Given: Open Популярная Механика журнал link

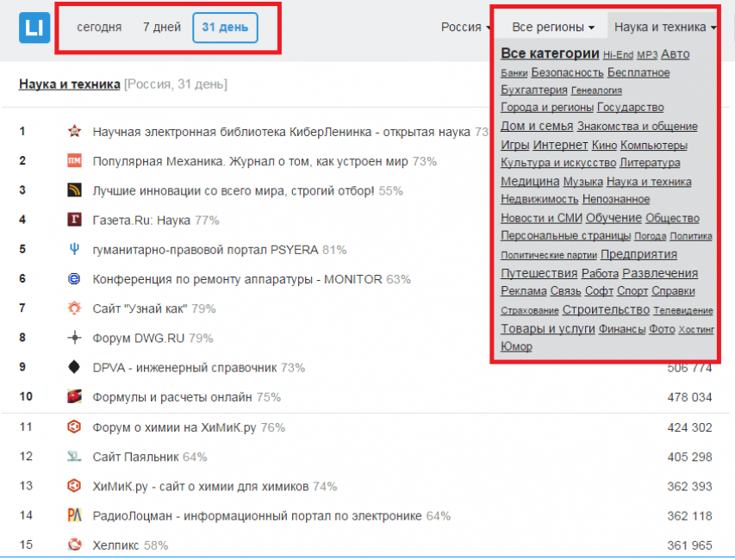Looking at the screenshot, I should pyautogui.click(x=250, y=162).
